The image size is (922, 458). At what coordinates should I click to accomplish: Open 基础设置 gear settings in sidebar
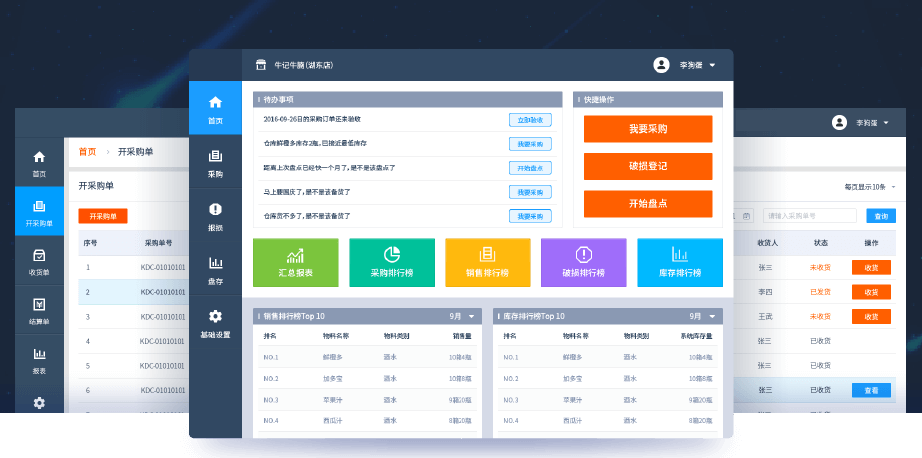[215, 323]
